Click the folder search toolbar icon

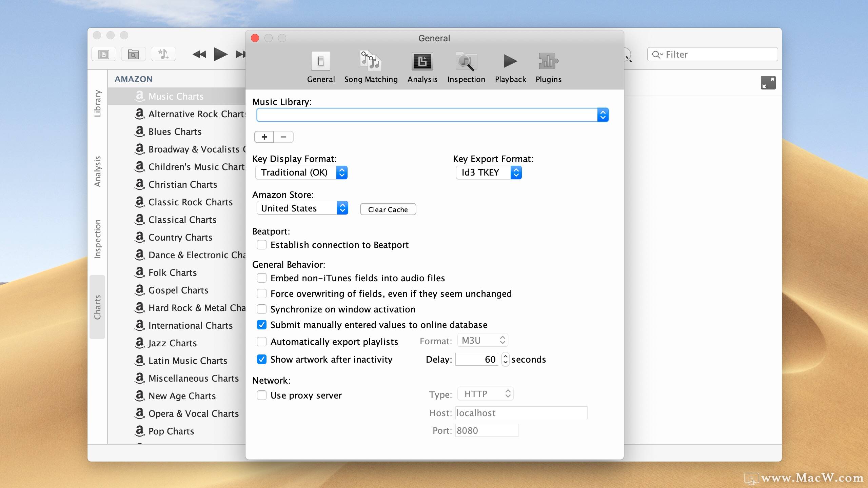[134, 54]
